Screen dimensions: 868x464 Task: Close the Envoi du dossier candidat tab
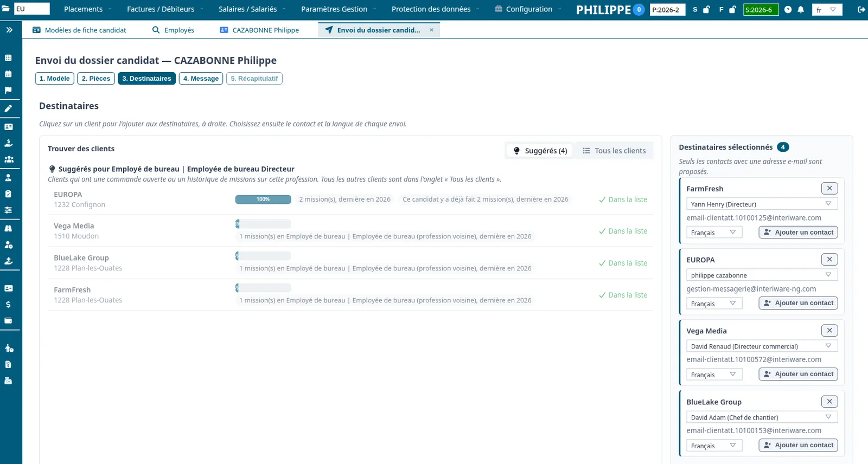431,30
